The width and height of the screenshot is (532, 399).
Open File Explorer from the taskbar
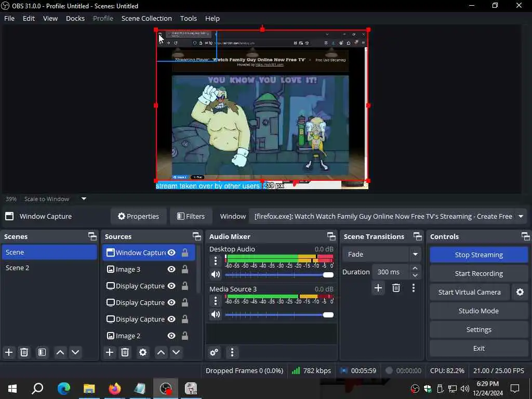click(x=89, y=389)
